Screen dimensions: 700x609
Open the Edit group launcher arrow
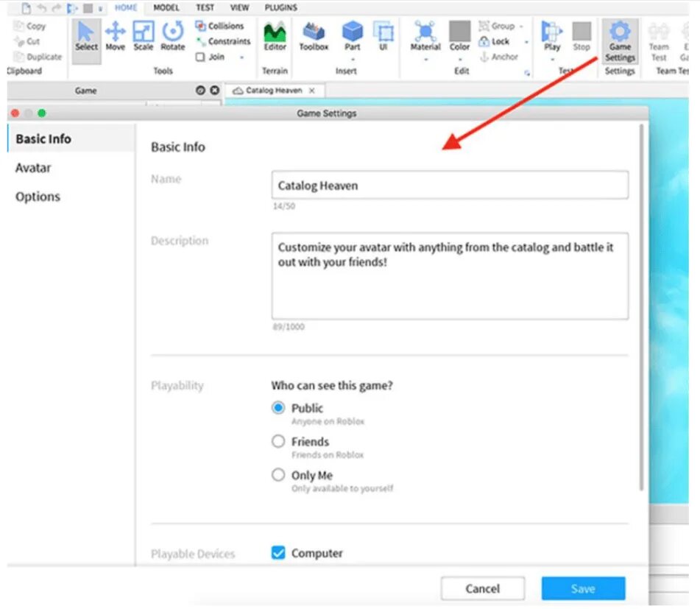point(527,73)
